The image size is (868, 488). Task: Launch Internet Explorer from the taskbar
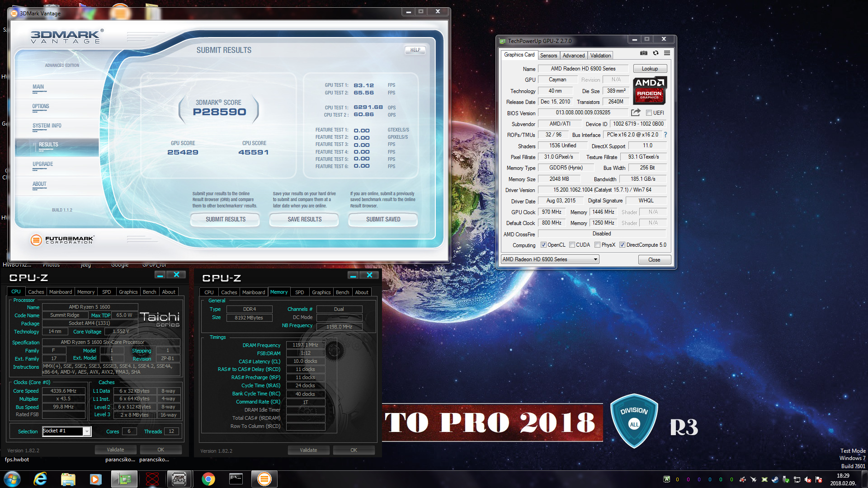41,479
